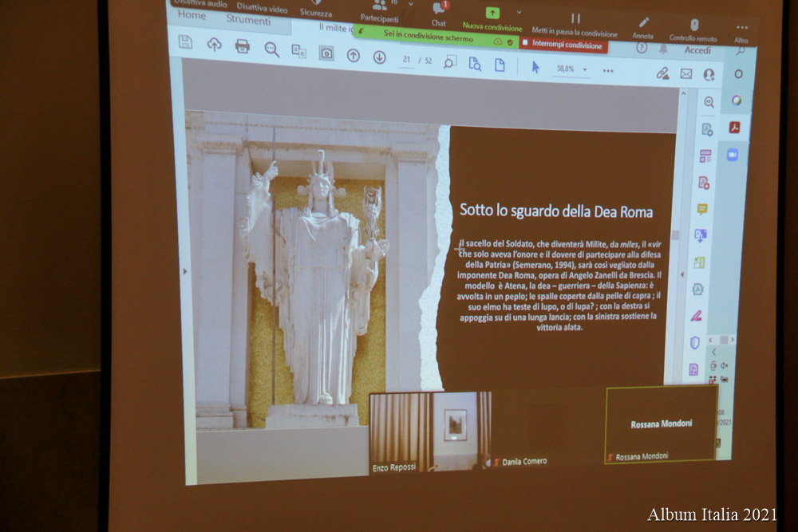Send the file by email envelope icon
Image resolution: width=798 pixels, height=532 pixels.
[686, 74]
